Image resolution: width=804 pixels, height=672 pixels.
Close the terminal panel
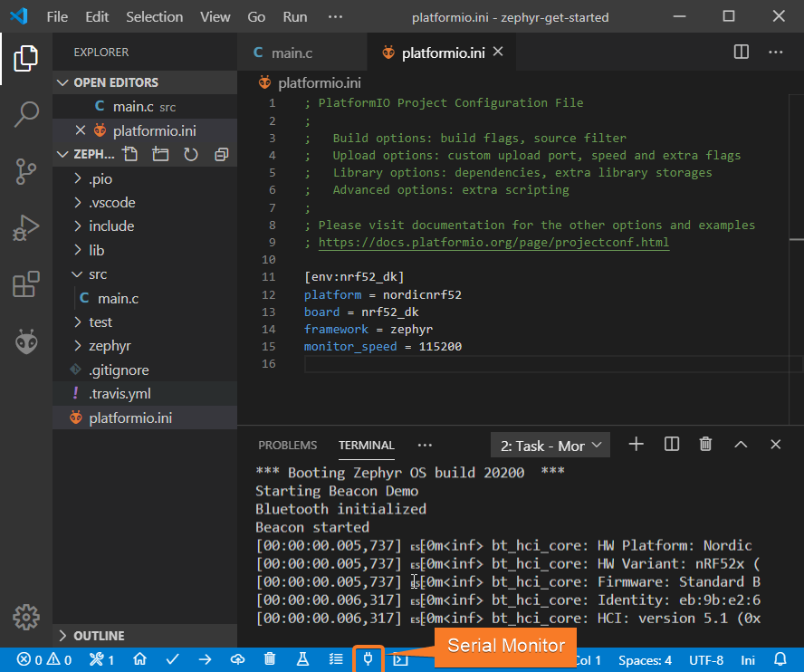[x=775, y=445]
